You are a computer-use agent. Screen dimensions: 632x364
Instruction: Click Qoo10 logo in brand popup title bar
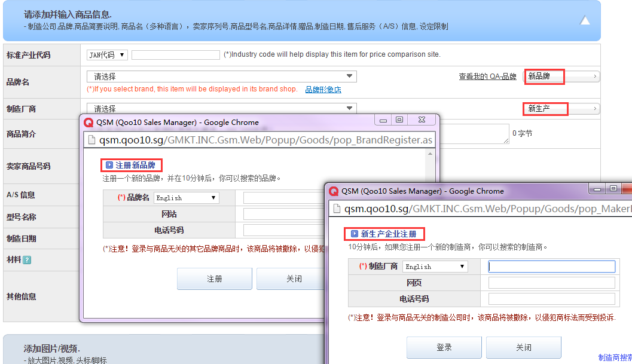[x=88, y=123]
